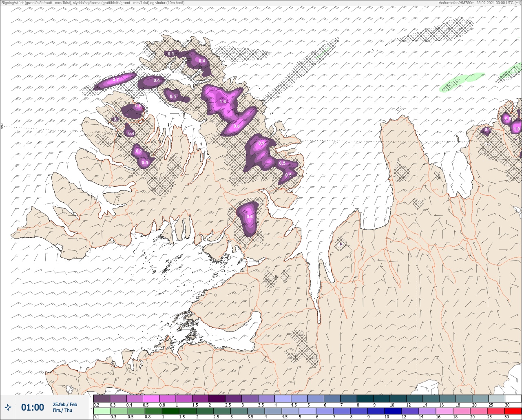Click the Veðurstofan logo icon beside 01:00

8,407
